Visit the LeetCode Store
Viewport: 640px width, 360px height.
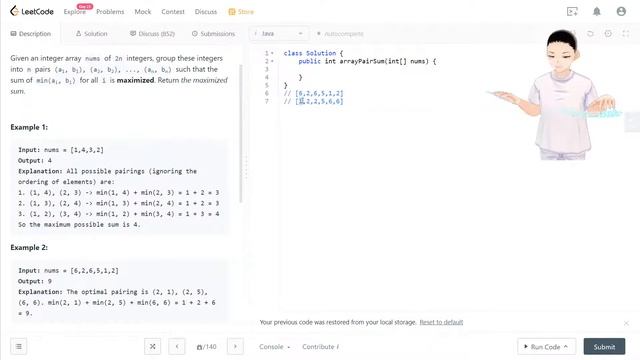point(241,12)
